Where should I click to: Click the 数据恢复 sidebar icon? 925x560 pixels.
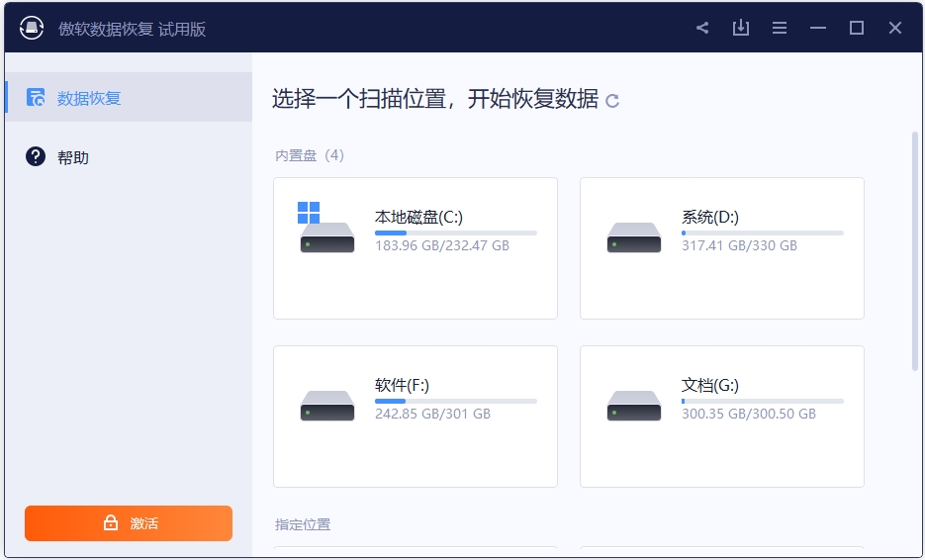coord(36,97)
